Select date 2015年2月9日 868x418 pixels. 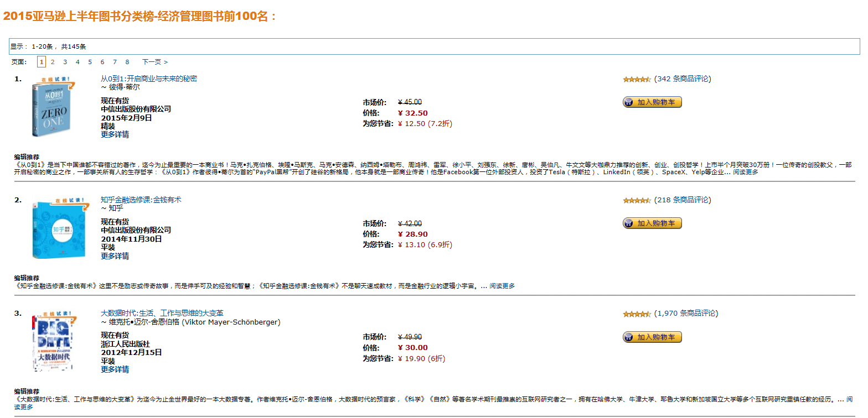(x=126, y=118)
